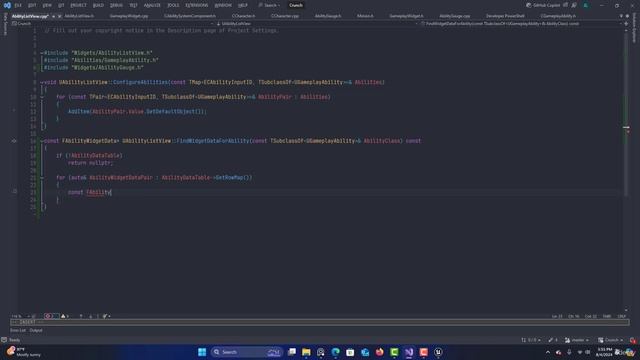Switch to CCharacter.h tab

click(243, 16)
